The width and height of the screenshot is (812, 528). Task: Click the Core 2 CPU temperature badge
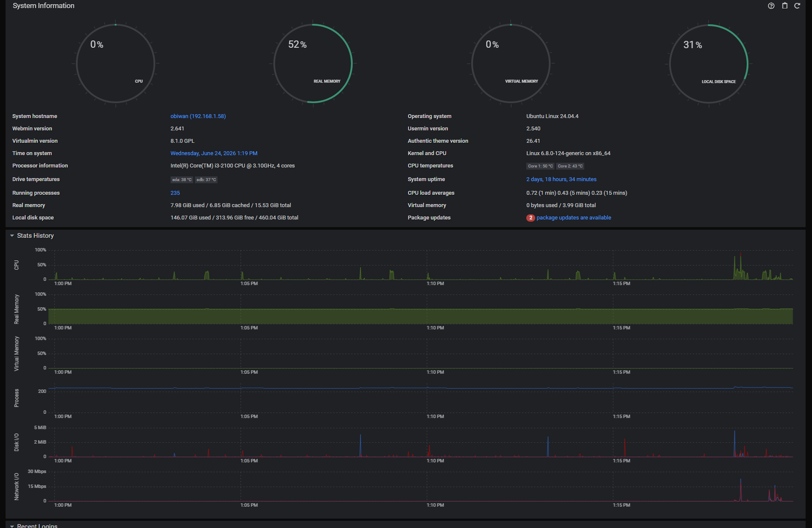tap(570, 166)
